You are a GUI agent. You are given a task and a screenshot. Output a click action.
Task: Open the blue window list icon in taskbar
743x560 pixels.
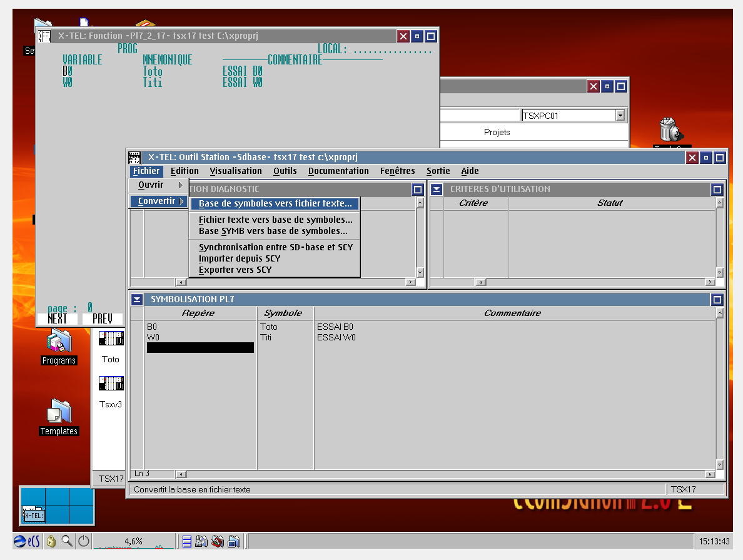[186, 541]
